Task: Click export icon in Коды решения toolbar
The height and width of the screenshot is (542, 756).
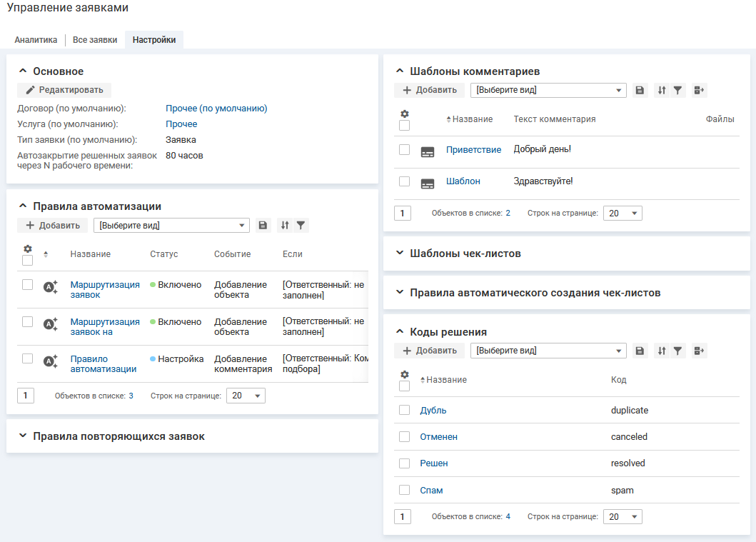Action: coord(699,351)
